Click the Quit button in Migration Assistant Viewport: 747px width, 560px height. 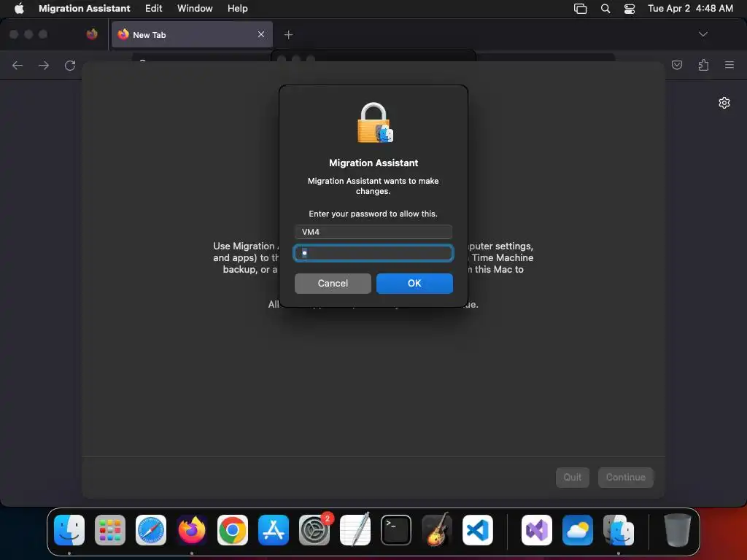pos(572,477)
